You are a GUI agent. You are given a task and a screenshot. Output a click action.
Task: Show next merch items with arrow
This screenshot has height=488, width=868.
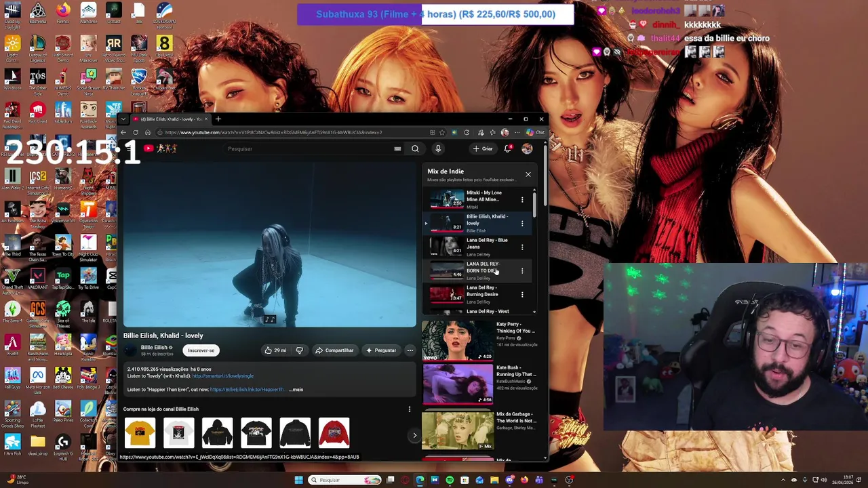coord(415,436)
